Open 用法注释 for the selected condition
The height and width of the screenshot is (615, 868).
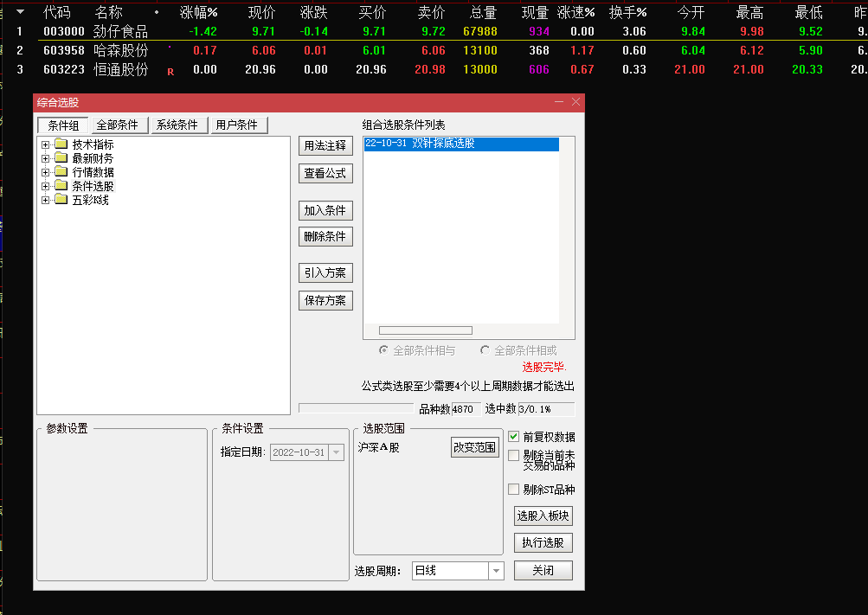pyautogui.click(x=325, y=144)
